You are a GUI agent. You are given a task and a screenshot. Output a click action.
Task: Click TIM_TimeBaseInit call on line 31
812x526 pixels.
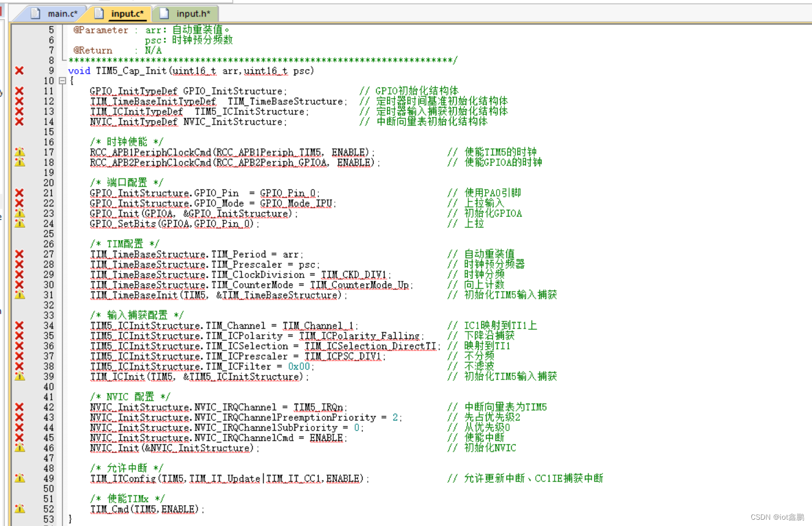(134, 295)
